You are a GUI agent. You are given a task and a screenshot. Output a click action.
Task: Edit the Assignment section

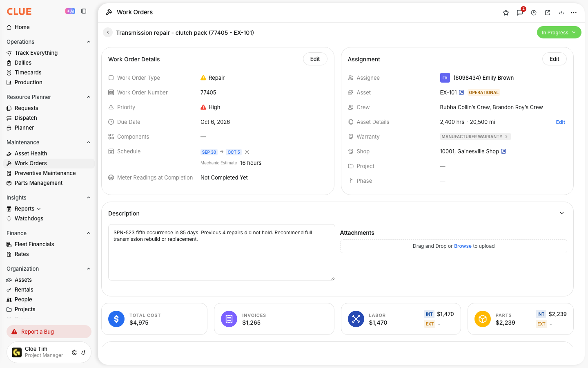554,59
